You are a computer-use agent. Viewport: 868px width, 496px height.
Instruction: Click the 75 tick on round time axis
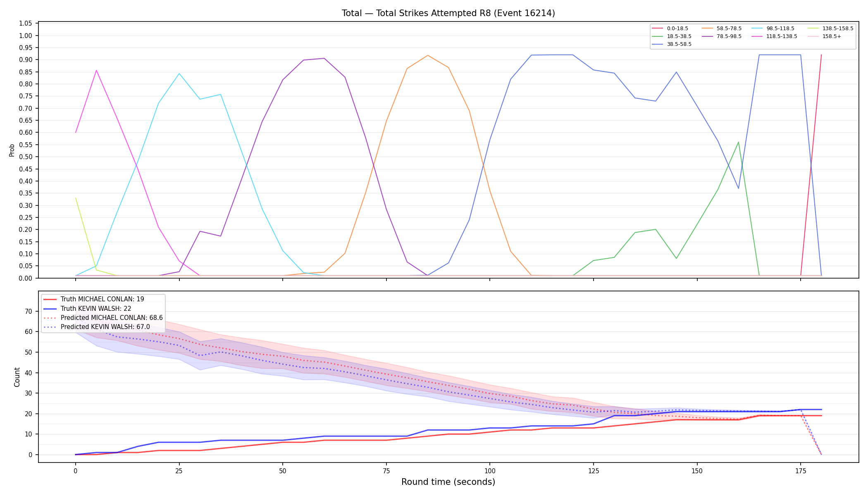click(386, 471)
